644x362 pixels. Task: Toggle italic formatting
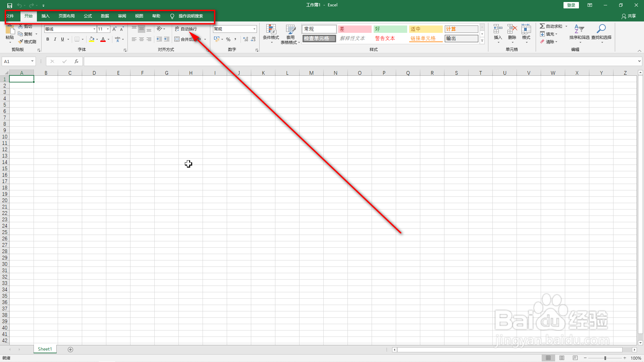point(55,39)
